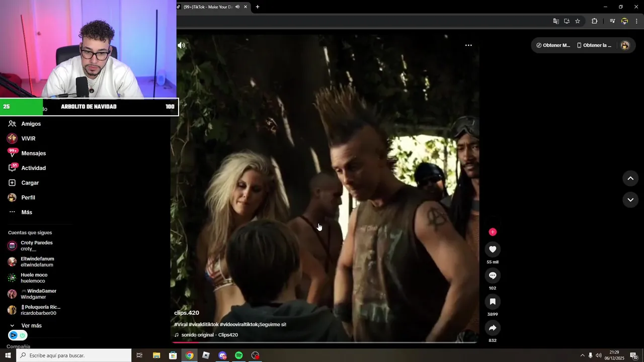Open File Explorer from the taskbar
This screenshot has width=644, height=362.
pyautogui.click(x=156, y=355)
